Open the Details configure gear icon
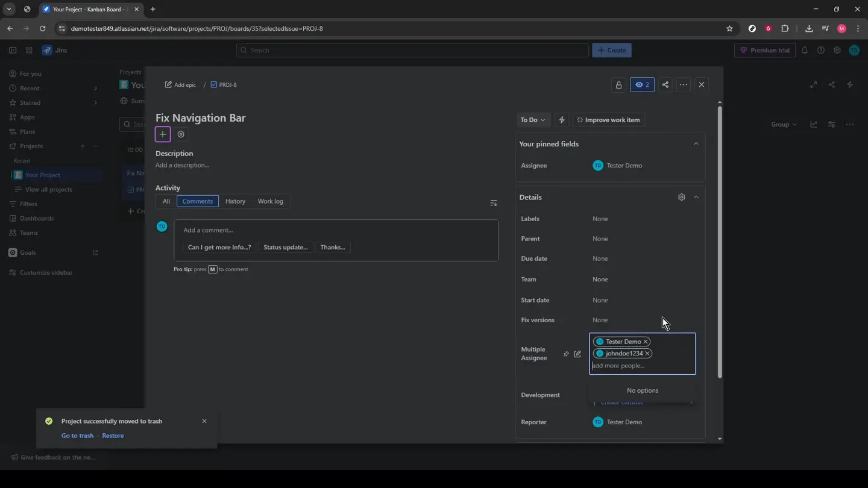This screenshot has height=488, width=868. [x=682, y=197]
